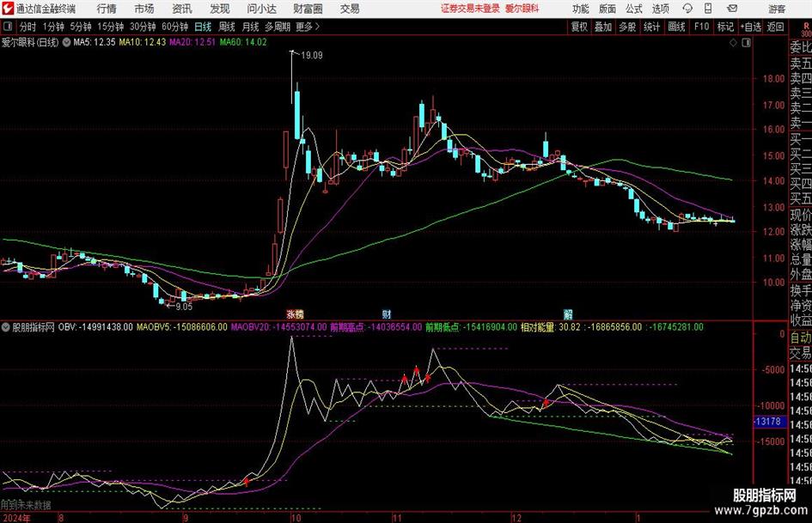
Task: Click the MAOBV5 indicator value
Action: coord(182,327)
